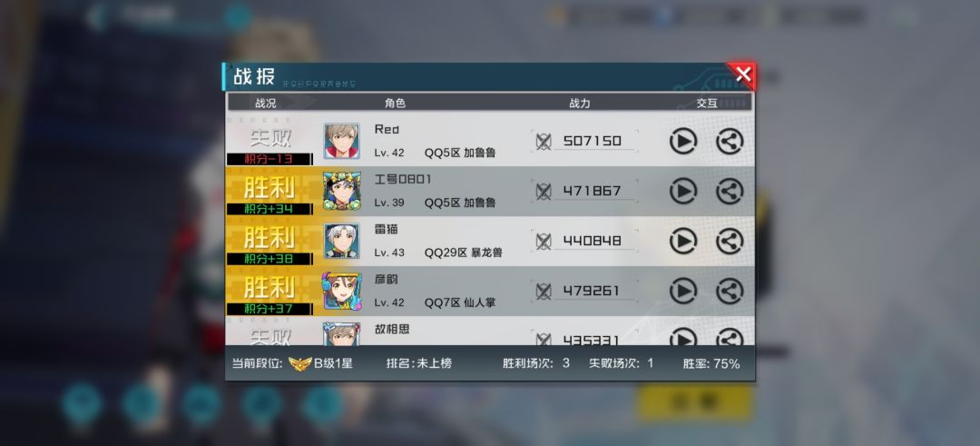Play the replay against 工号0801
Image resolution: width=980 pixels, height=446 pixels.
click(x=683, y=191)
